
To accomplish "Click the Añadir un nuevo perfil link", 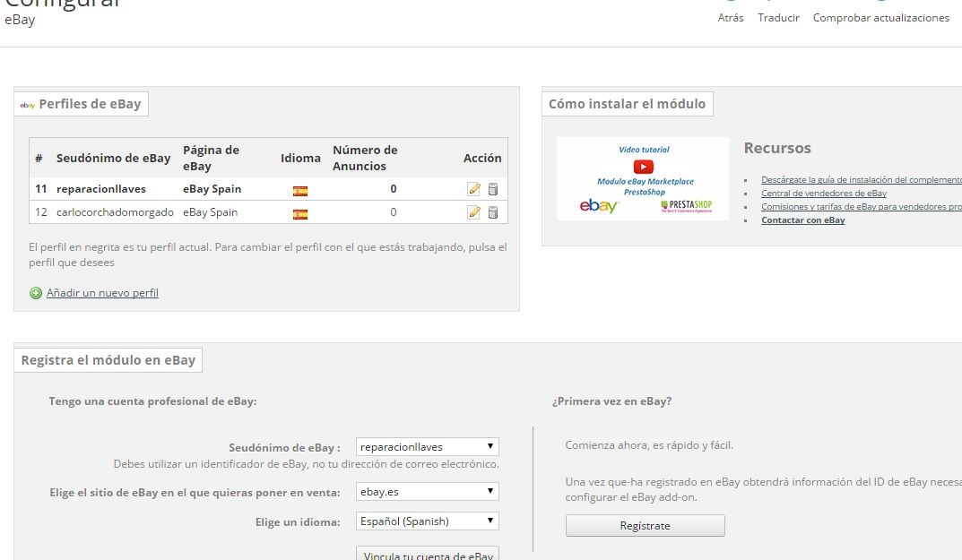I will 102,293.
